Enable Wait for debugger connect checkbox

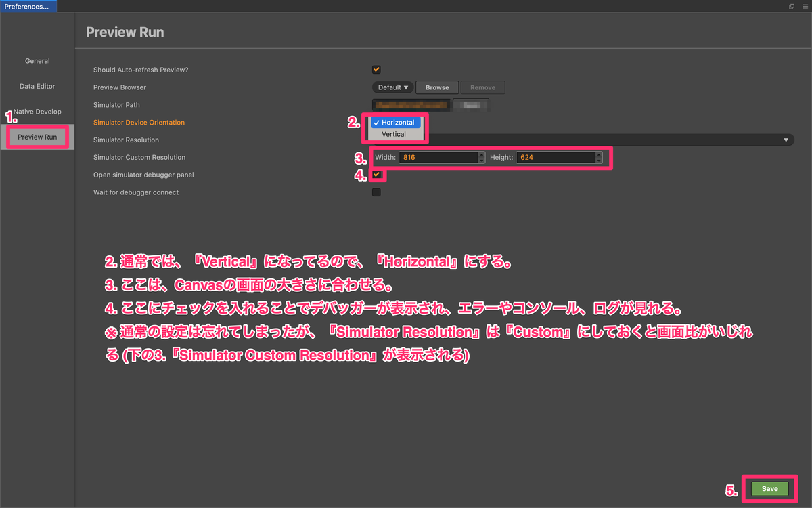coord(376,192)
